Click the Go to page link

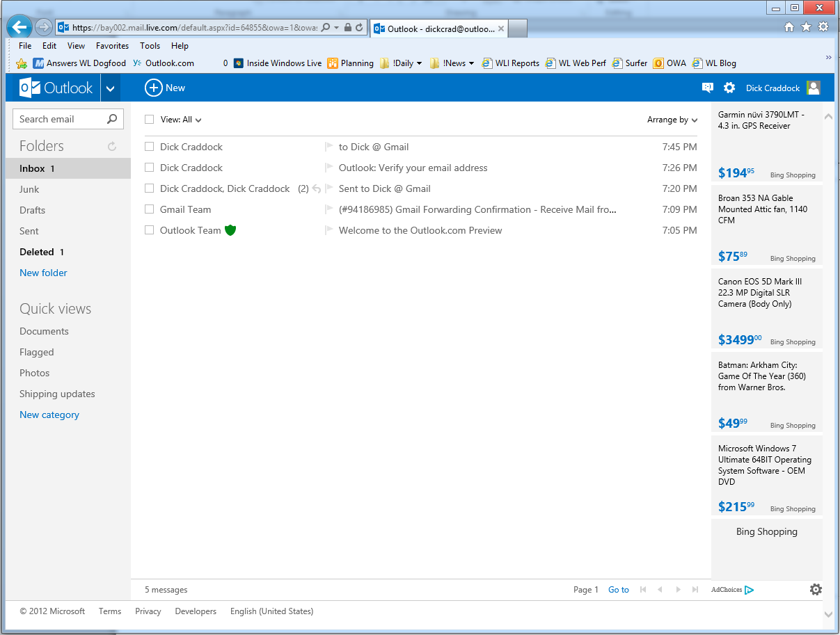click(x=618, y=590)
